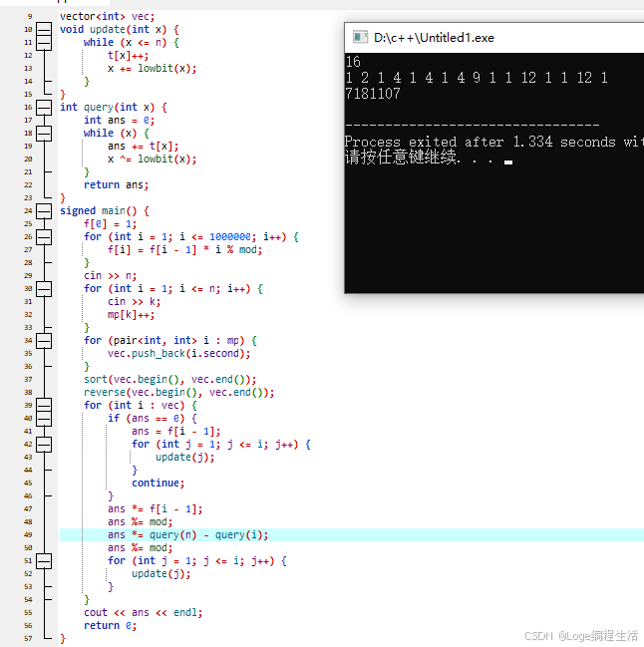Click the line 'vector<int> vec;'

click(108, 17)
